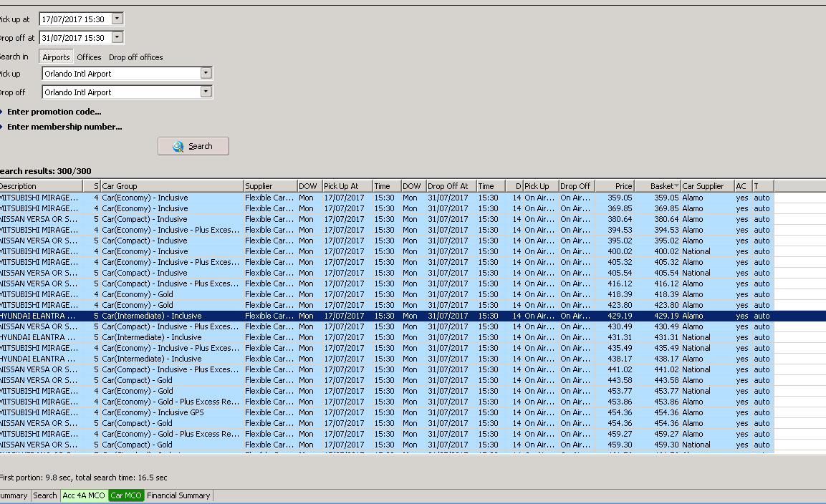The height and width of the screenshot is (504, 826).
Task: Open the Financial Summary tab
Action: pyautogui.click(x=178, y=495)
